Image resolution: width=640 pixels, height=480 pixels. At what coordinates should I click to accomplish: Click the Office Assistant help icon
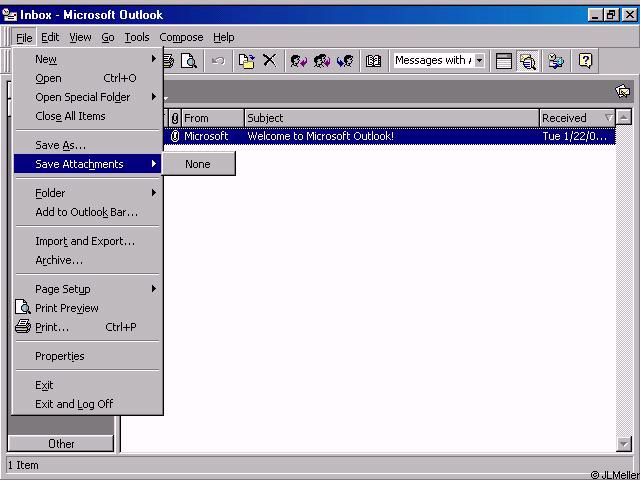585,61
